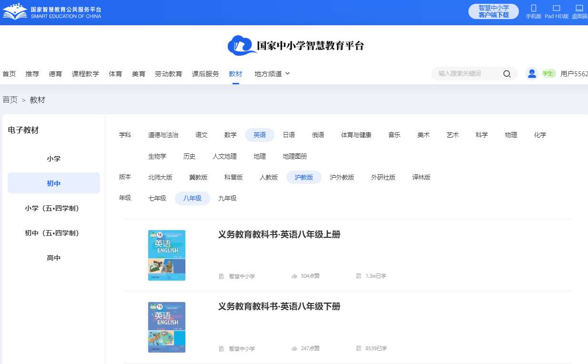This screenshot has height=364, width=588.
Task: Filter subject by 音乐
Action: click(x=394, y=135)
